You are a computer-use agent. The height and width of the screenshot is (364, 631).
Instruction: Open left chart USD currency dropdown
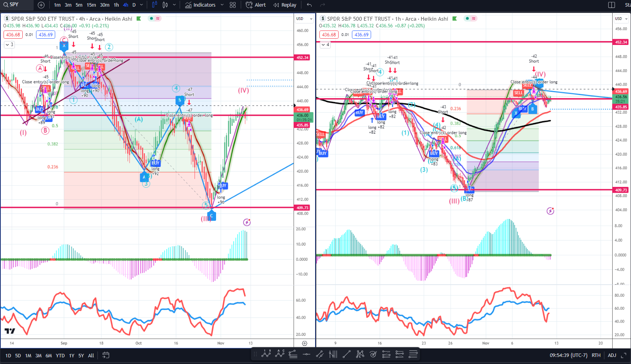click(x=304, y=18)
